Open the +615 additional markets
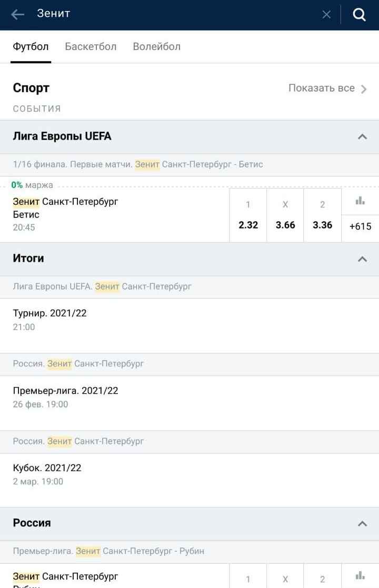This screenshot has height=588, width=379. pyautogui.click(x=360, y=226)
